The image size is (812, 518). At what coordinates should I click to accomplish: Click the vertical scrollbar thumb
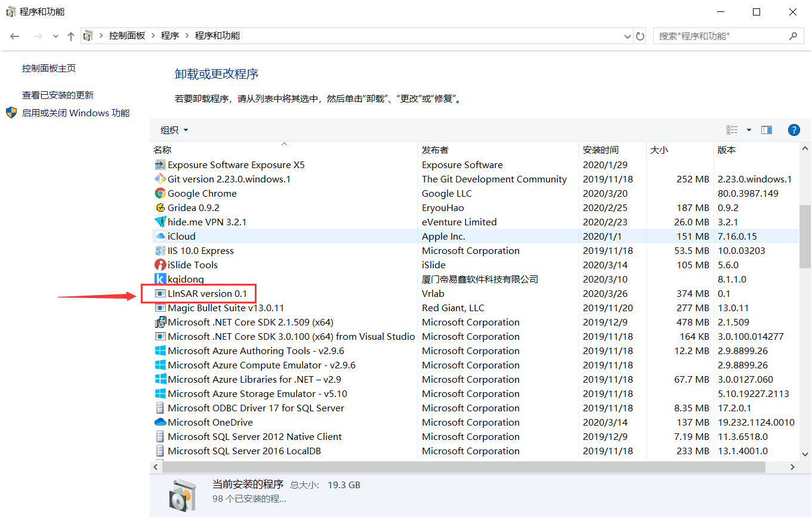tap(805, 237)
